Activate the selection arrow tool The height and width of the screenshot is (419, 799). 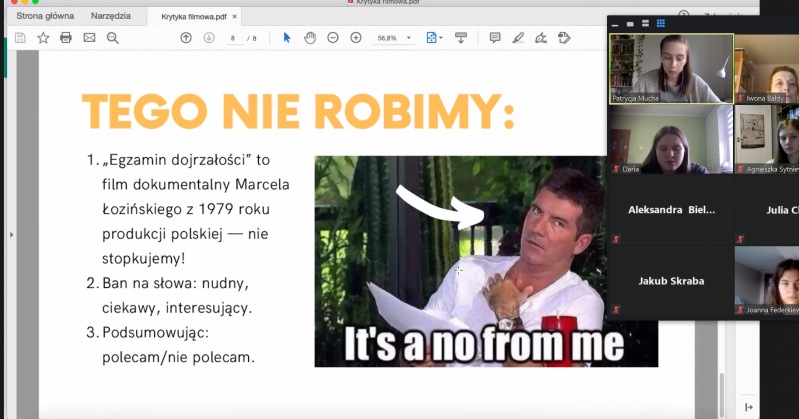click(287, 38)
